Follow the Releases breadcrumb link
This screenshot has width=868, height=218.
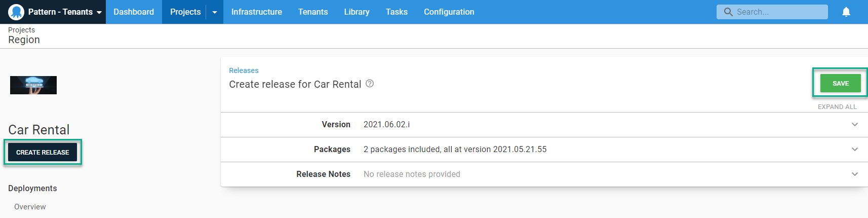pos(244,70)
